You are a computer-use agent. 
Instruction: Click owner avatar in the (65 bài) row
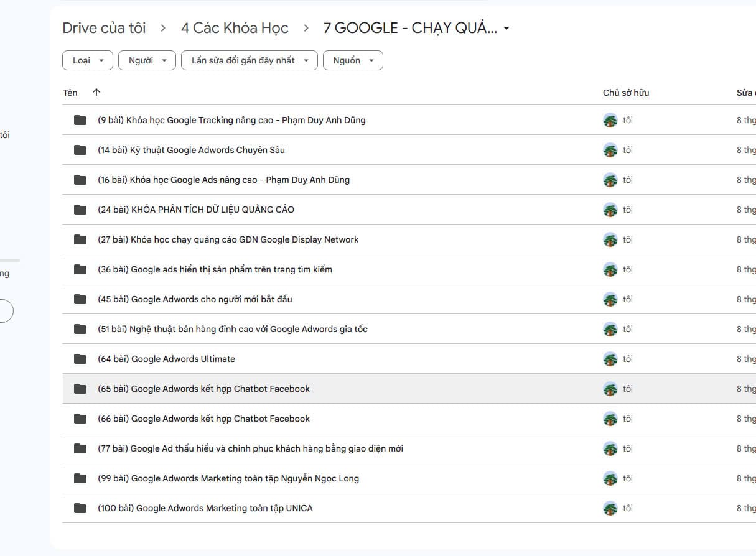pos(610,389)
